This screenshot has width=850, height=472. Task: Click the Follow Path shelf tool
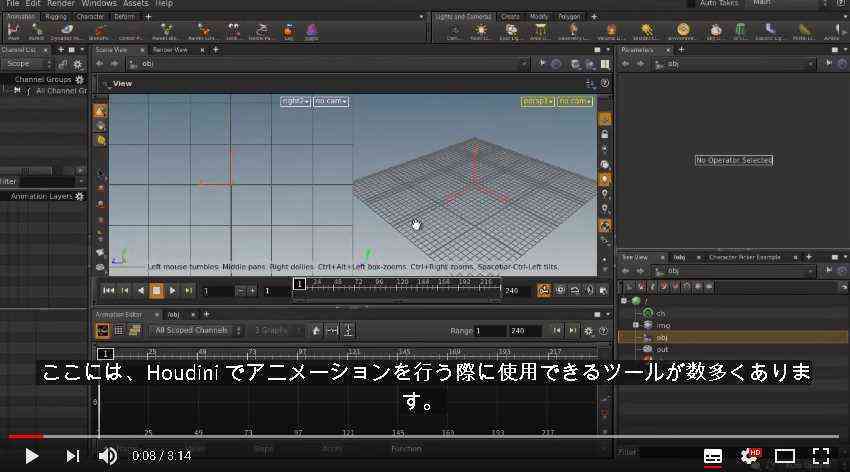(262, 31)
